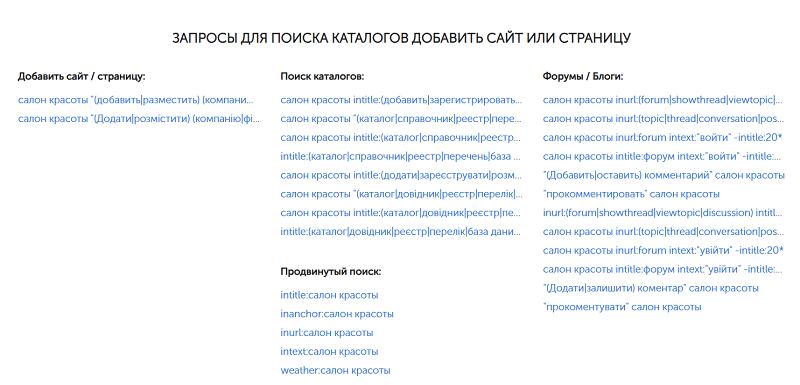
Task: Click 'inanchor:салон красоты' link
Action: pyautogui.click(x=337, y=314)
